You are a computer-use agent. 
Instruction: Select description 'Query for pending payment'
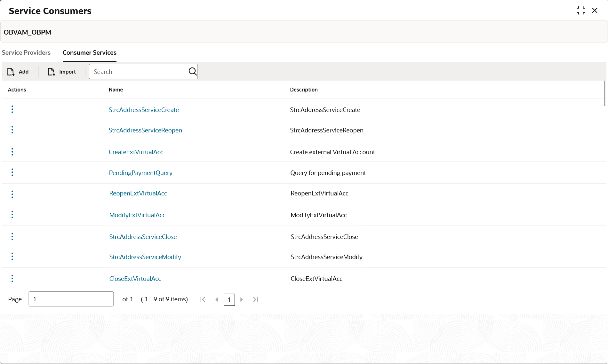click(328, 173)
